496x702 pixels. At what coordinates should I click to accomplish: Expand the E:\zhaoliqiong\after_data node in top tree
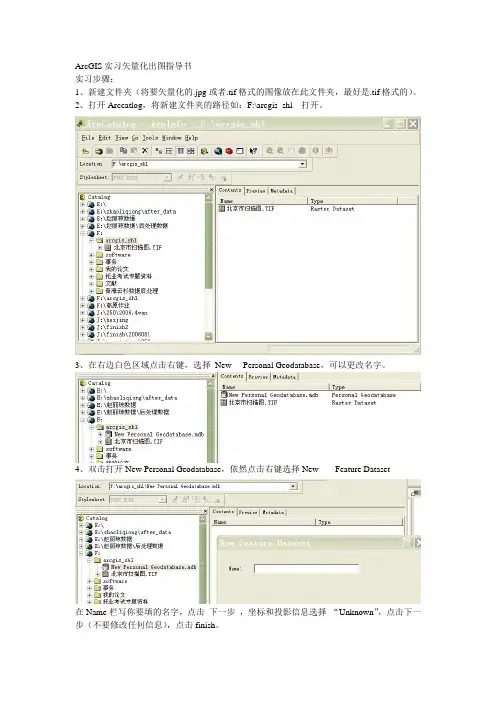point(82,211)
